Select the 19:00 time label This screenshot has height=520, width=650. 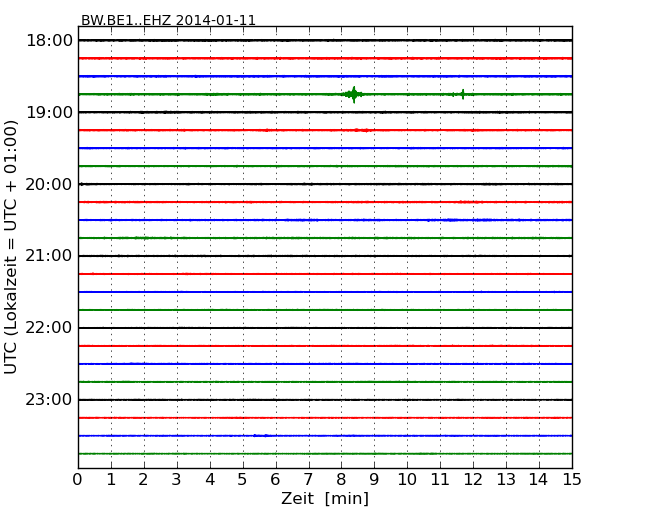point(49,112)
